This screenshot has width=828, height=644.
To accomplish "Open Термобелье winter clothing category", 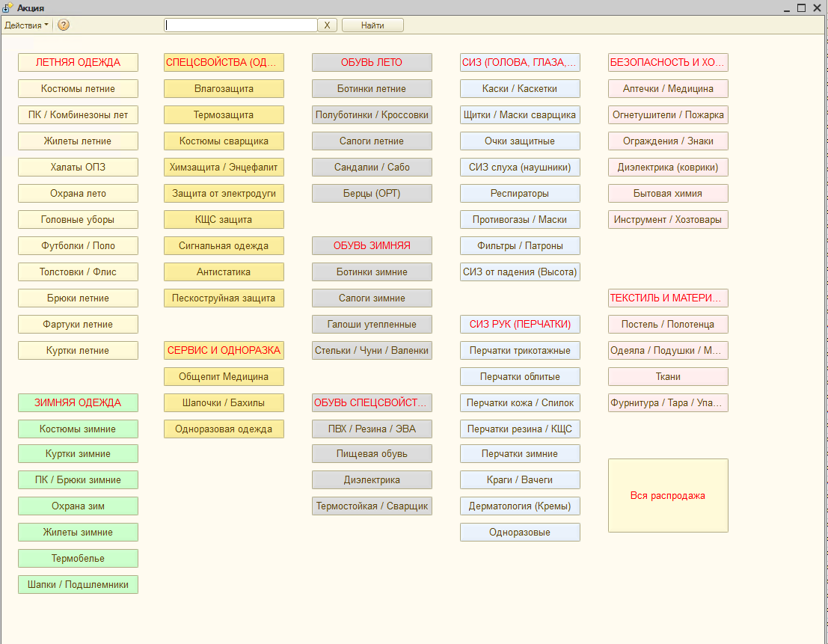I will click(78, 559).
